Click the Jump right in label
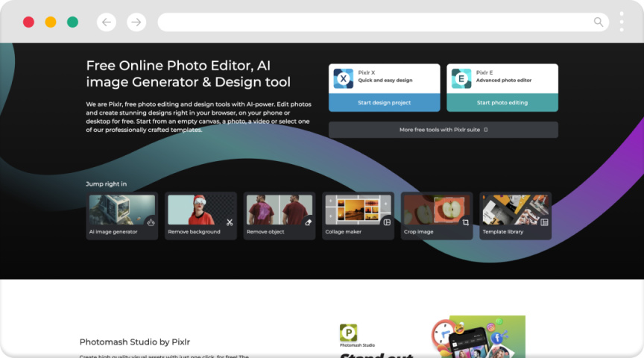The image size is (644, 358). coord(107,183)
